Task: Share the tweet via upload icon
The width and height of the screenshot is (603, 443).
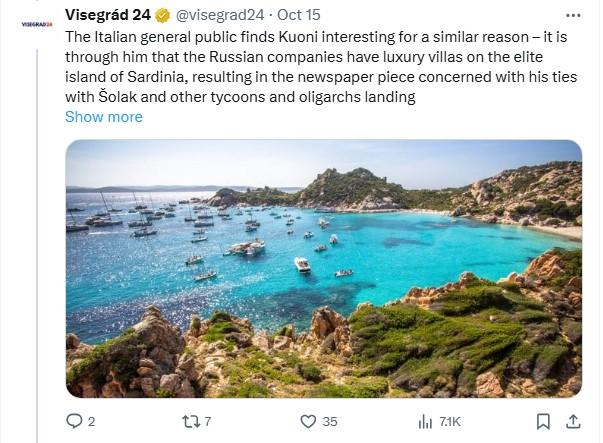Action: 573,421
